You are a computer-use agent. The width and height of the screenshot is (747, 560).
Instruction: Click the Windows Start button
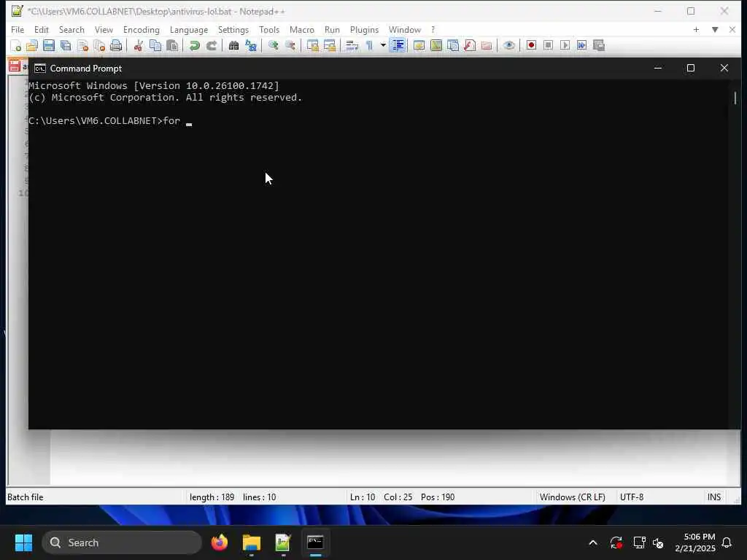[23, 542]
